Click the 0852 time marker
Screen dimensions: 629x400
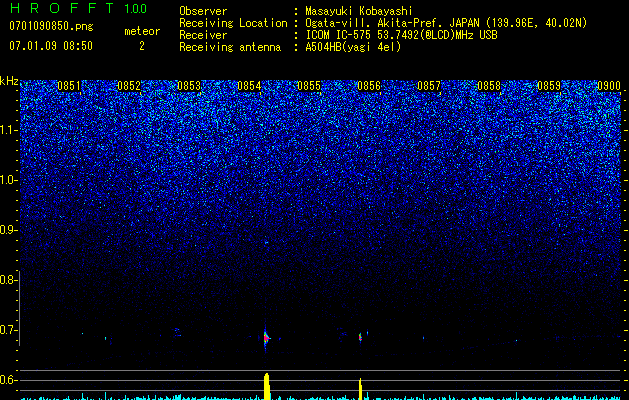(129, 86)
